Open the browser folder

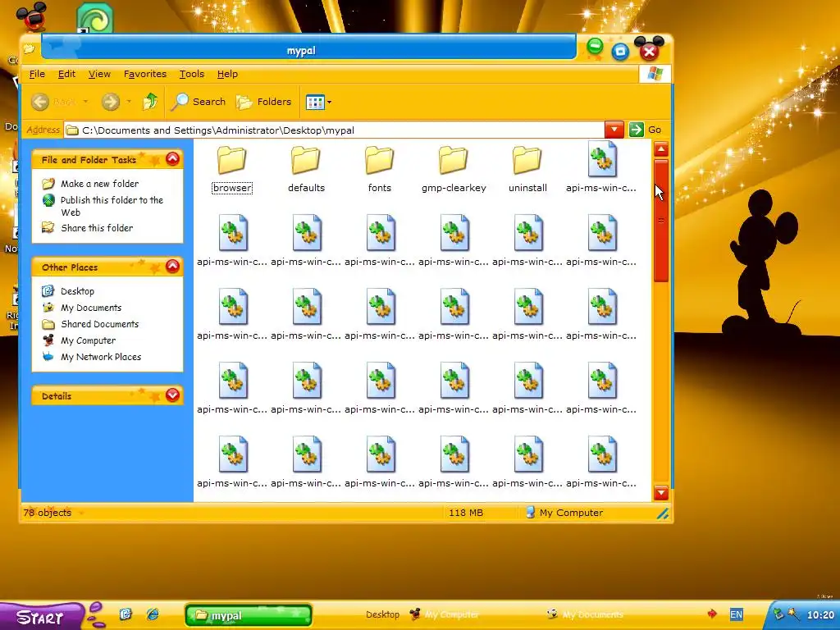(232, 169)
